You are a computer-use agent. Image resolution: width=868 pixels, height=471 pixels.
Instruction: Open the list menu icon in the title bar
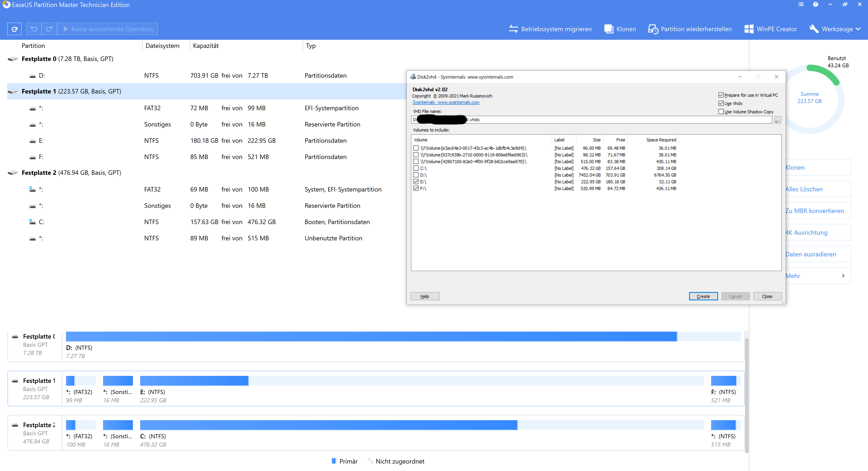pyautogui.click(x=801, y=4)
